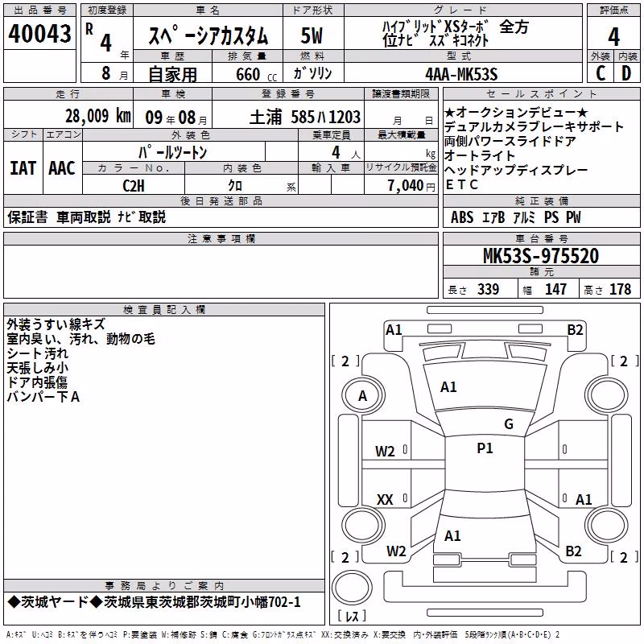Click the lot number 40043
Viewport: 644px width, 644px height.
click(39, 34)
